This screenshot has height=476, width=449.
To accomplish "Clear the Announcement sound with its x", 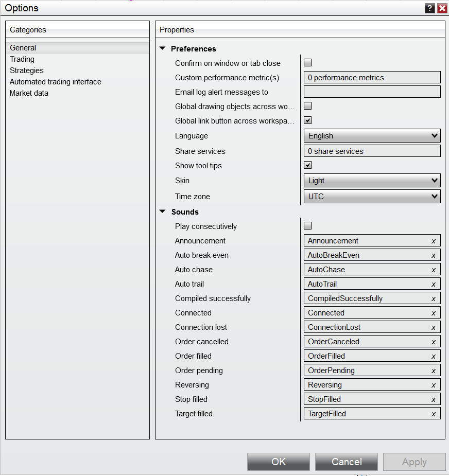I will point(434,241).
